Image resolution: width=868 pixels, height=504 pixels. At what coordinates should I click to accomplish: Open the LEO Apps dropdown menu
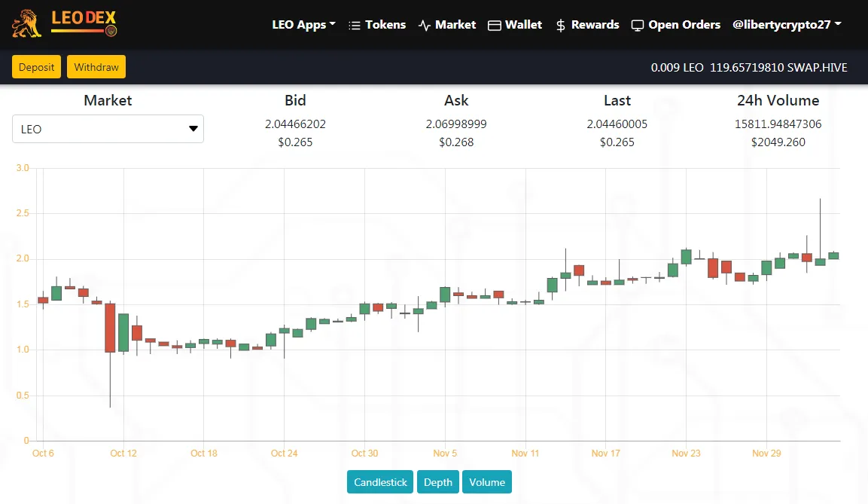[x=303, y=25]
